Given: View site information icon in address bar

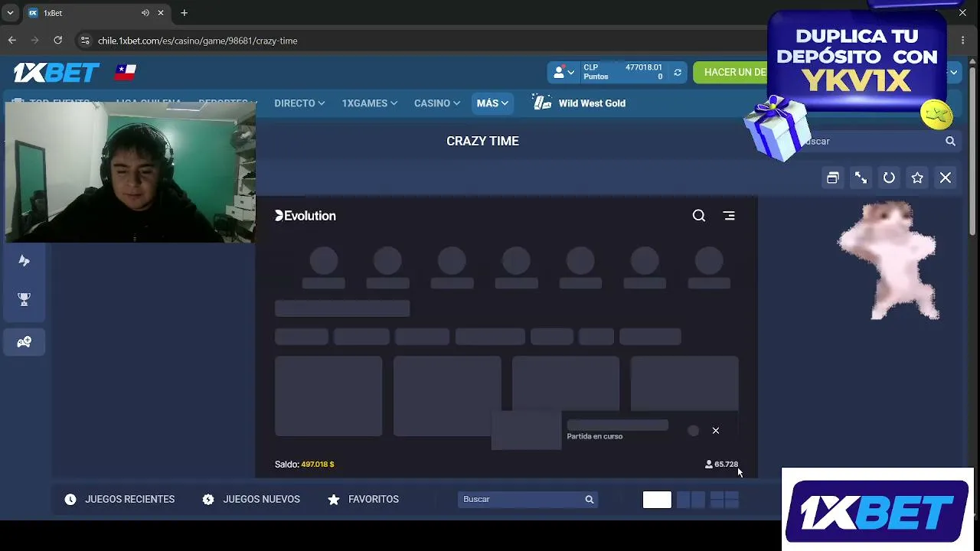Looking at the screenshot, I should pos(85,41).
